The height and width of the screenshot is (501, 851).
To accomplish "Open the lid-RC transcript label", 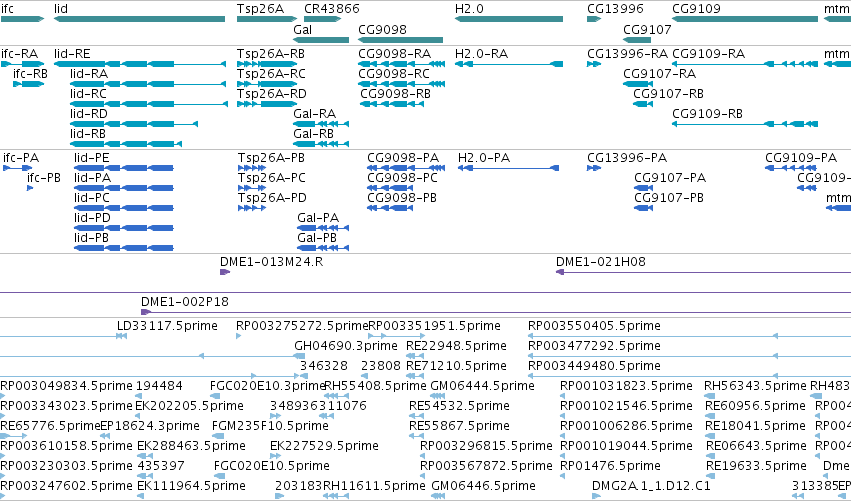I will pos(88,94).
